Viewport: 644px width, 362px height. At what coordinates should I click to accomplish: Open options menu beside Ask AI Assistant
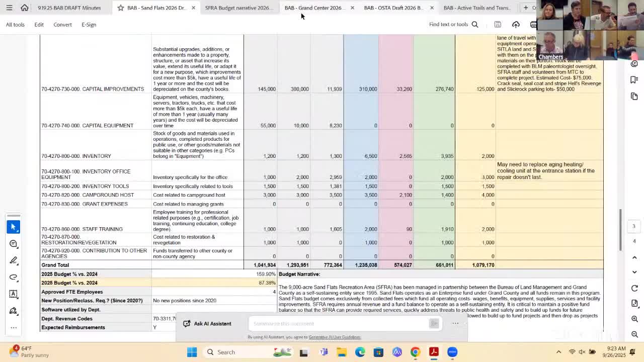(455, 323)
